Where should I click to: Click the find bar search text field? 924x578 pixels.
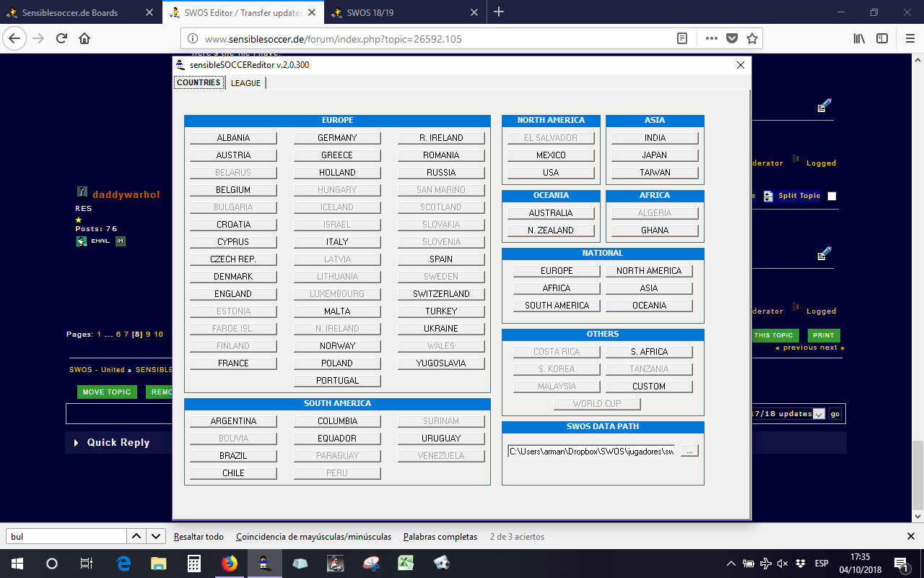tap(66, 537)
